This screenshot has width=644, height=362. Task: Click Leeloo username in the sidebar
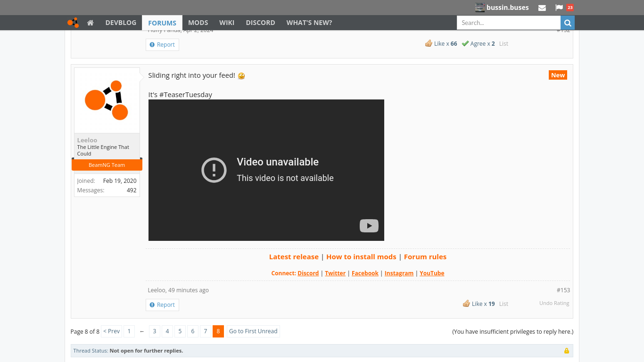(87, 140)
